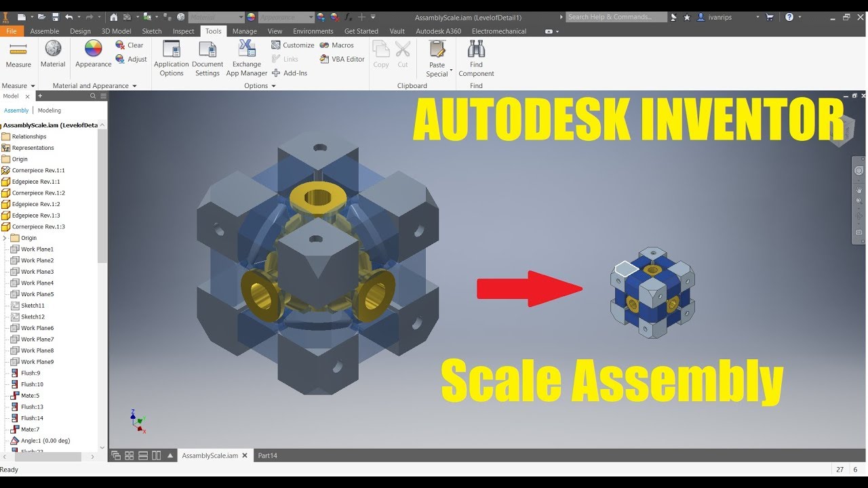
Task: Open the Inspect ribbon tab
Action: tap(183, 31)
